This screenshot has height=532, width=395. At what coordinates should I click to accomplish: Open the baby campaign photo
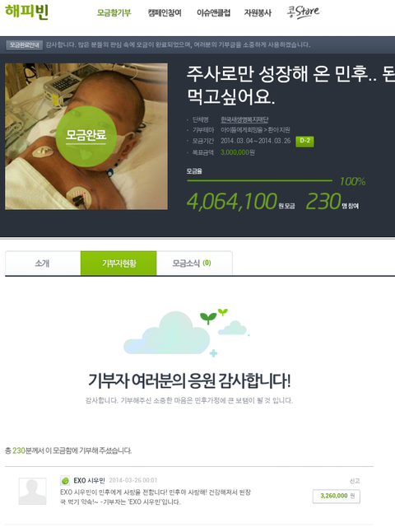(86, 136)
